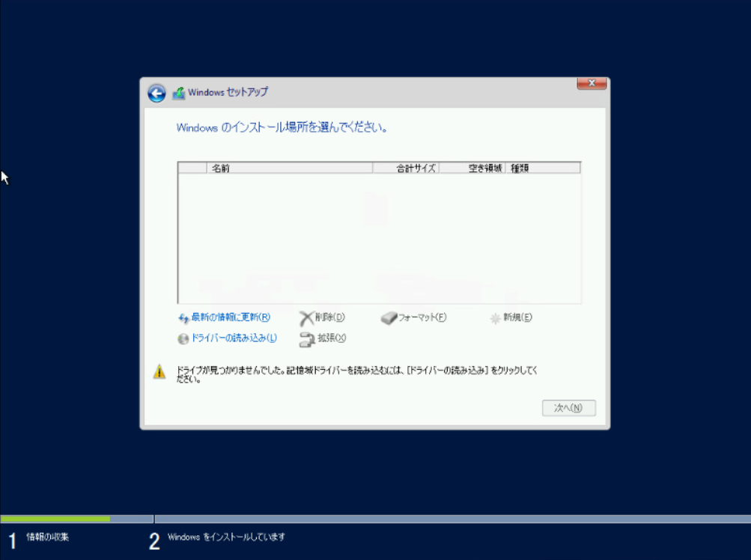Click the load driver disc icon

coord(183,338)
